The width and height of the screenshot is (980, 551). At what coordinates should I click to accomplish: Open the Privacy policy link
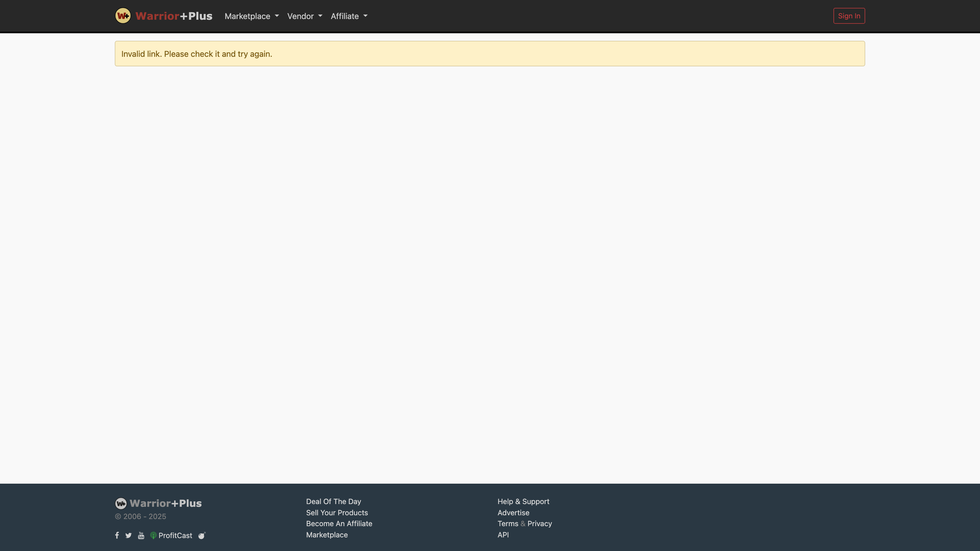point(539,524)
